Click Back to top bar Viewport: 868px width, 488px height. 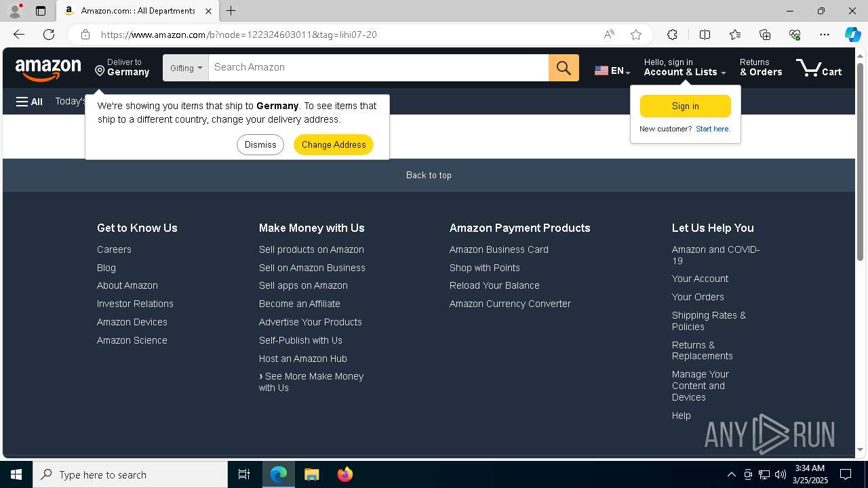429,175
